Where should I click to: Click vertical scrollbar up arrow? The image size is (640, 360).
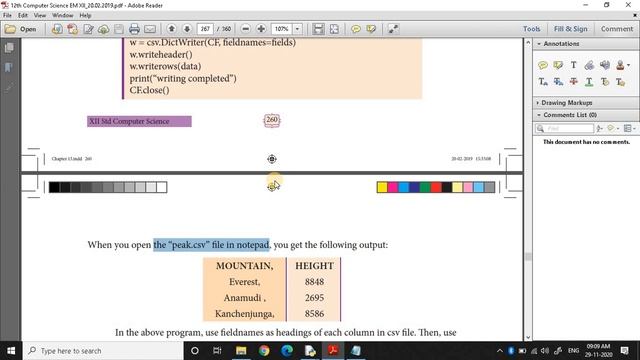528,42
